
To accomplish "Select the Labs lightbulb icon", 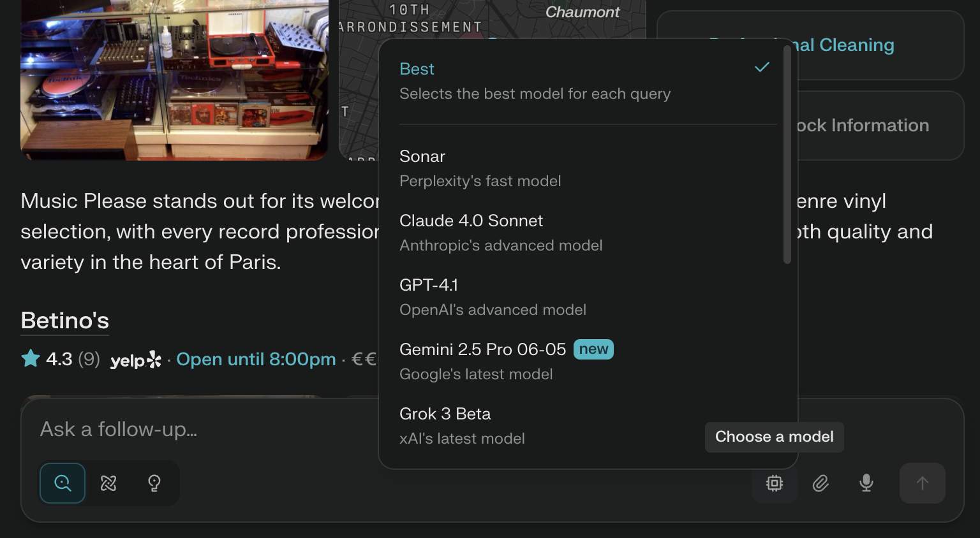I will pyautogui.click(x=154, y=483).
